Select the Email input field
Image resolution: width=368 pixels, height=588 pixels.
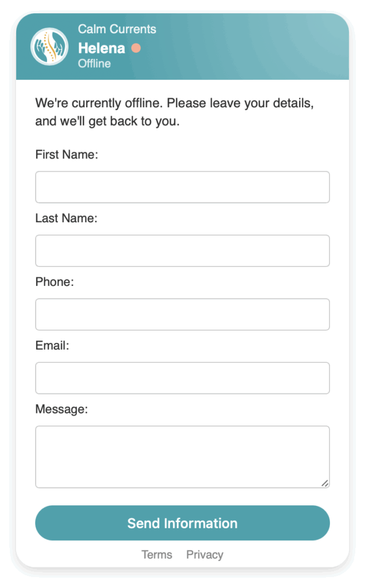pos(182,378)
